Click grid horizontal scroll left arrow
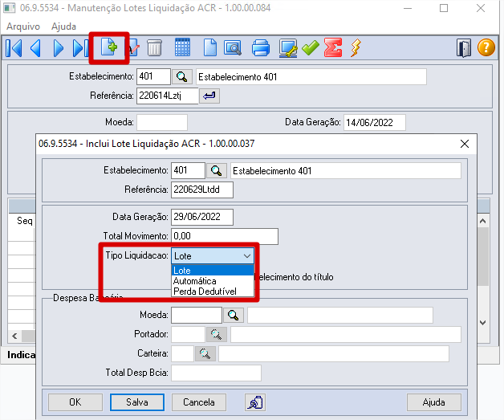The height and width of the screenshot is (420, 504). (x=14, y=336)
